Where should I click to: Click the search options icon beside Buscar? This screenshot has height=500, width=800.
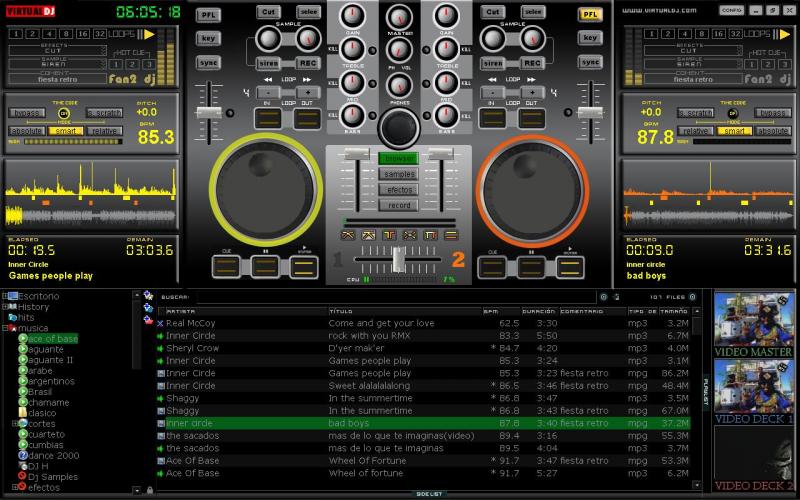[x=604, y=296]
